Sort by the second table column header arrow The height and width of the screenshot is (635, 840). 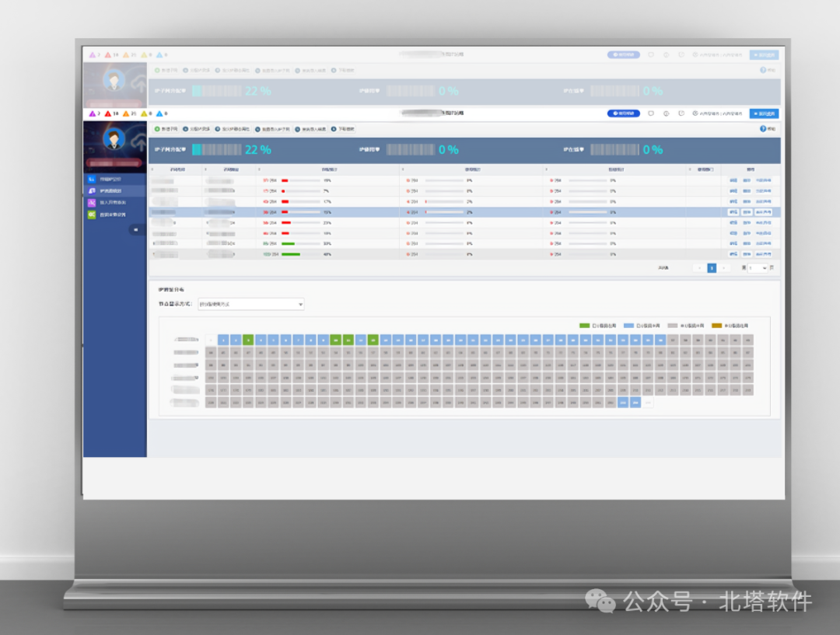click(x=205, y=169)
